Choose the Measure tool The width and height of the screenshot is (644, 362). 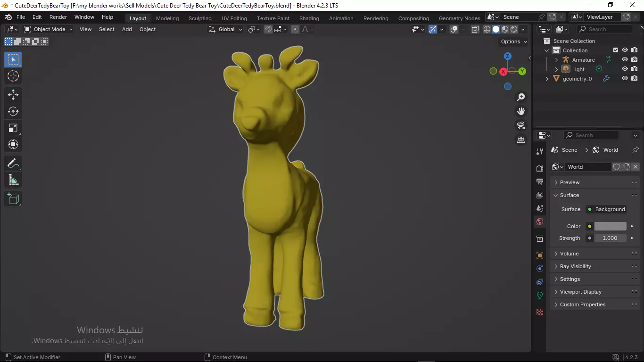click(13, 180)
